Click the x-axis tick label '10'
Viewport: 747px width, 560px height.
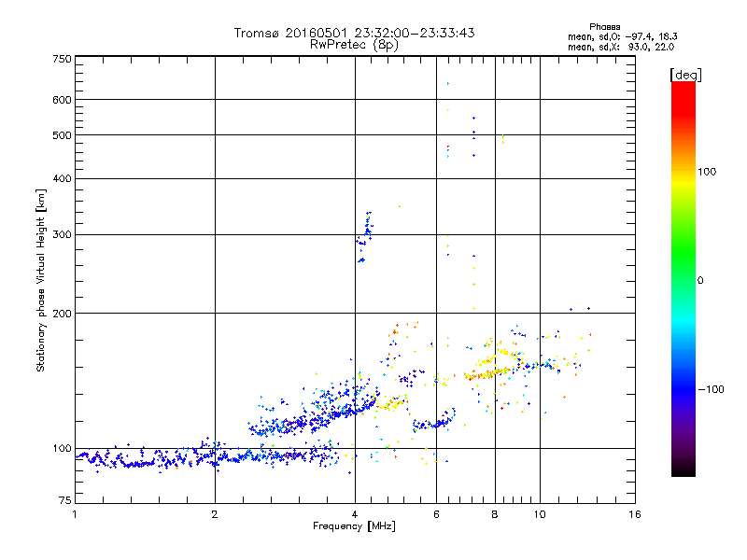pos(540,514)
